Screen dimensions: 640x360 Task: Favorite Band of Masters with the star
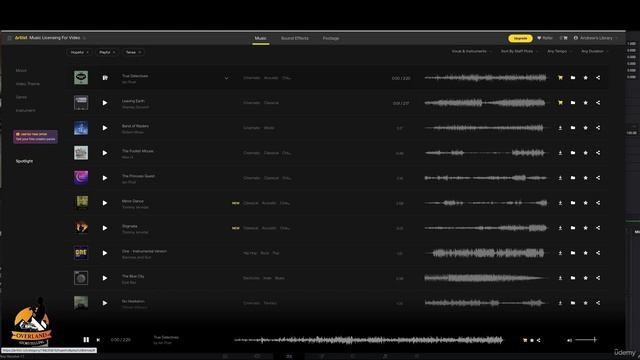[x=586, y=128]
